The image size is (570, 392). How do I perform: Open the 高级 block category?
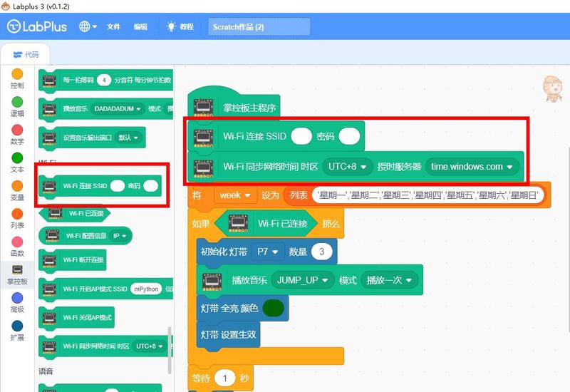pyautogui.click(x=17, y=298)
